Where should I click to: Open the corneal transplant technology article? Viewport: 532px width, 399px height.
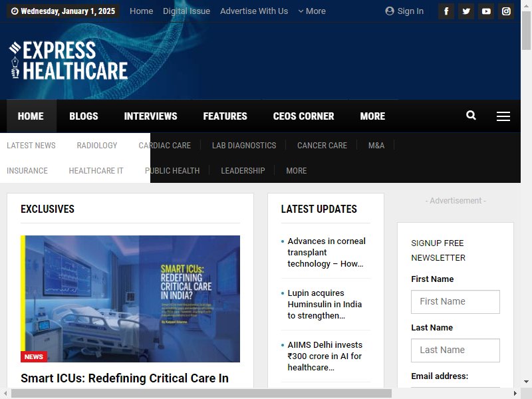(x=327, y=253)
